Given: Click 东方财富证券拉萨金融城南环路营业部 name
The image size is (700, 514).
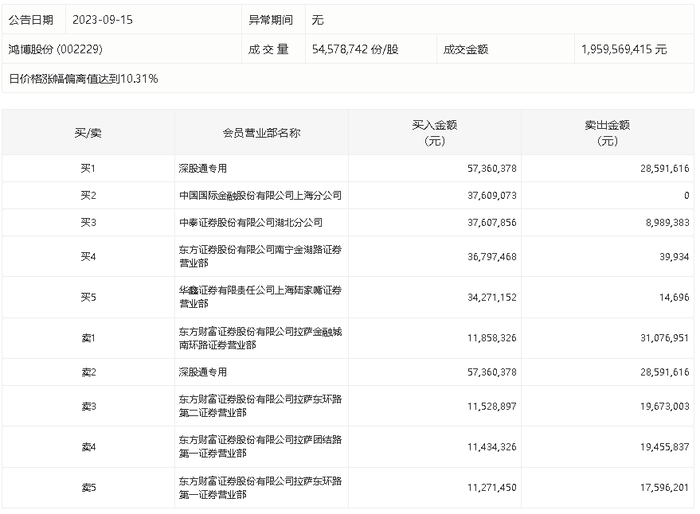Looking at the screenshot, I should 260,338.
